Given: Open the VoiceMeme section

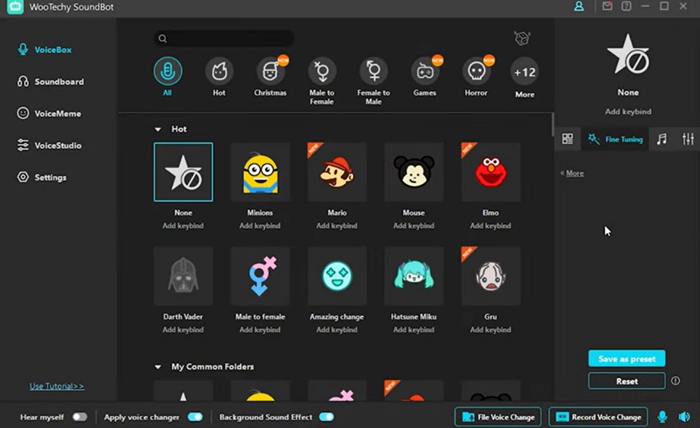Looking at the screenshot, I should tap(49, 113).
